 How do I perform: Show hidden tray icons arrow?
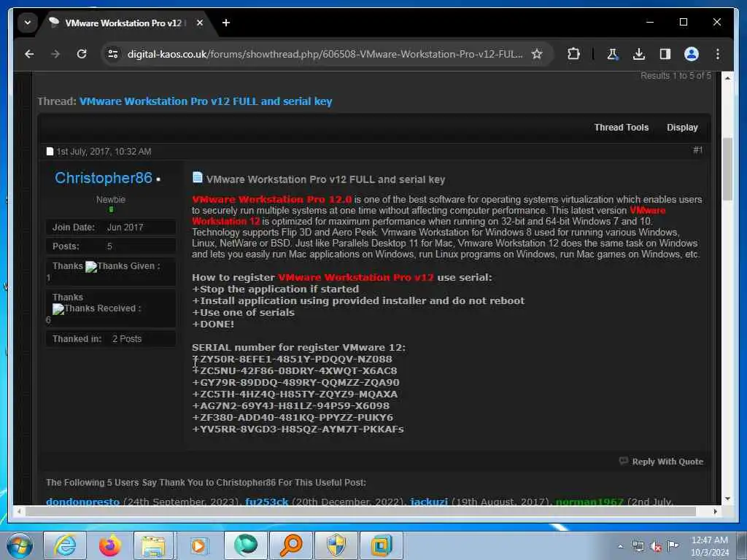[620, 547]
